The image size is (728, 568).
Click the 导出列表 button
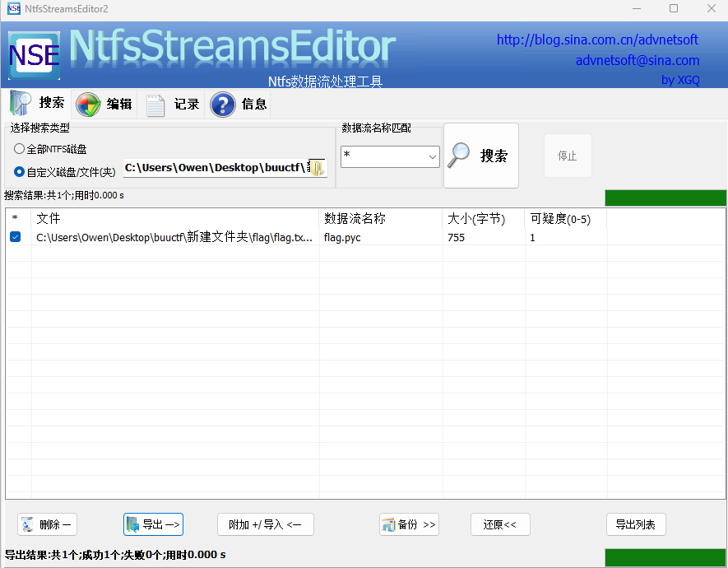pyautogui.click(x=636, y=524)
